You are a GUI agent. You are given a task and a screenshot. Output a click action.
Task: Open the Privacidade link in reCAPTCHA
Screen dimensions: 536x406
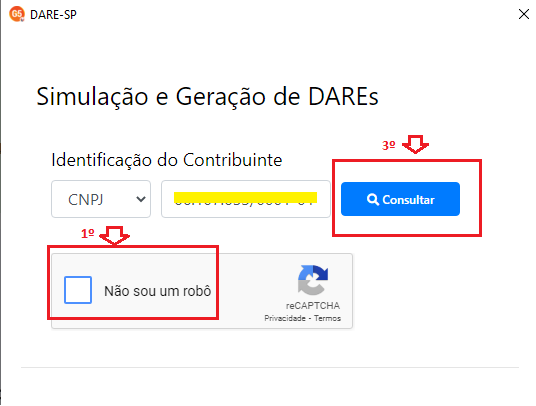(285, 318)
